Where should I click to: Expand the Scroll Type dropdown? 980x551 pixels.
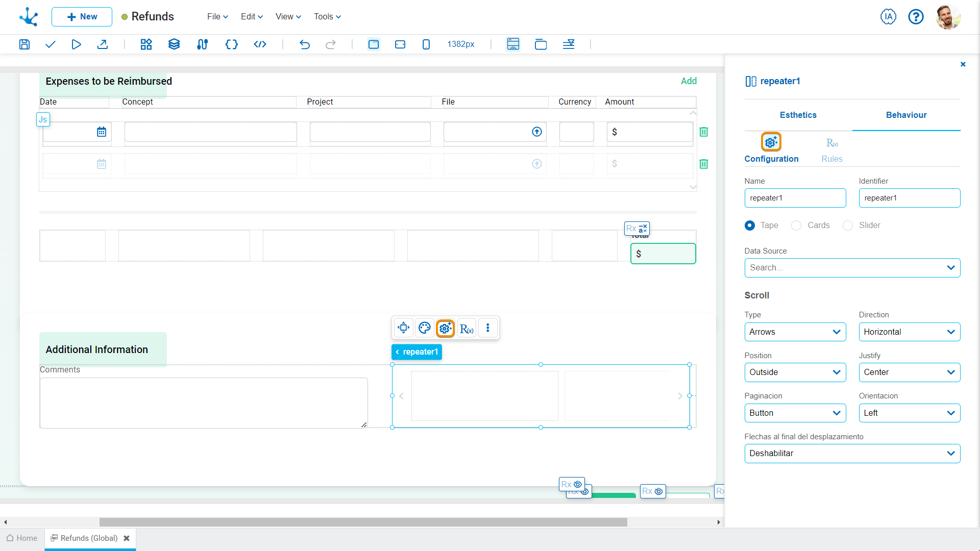click(837, 331)
